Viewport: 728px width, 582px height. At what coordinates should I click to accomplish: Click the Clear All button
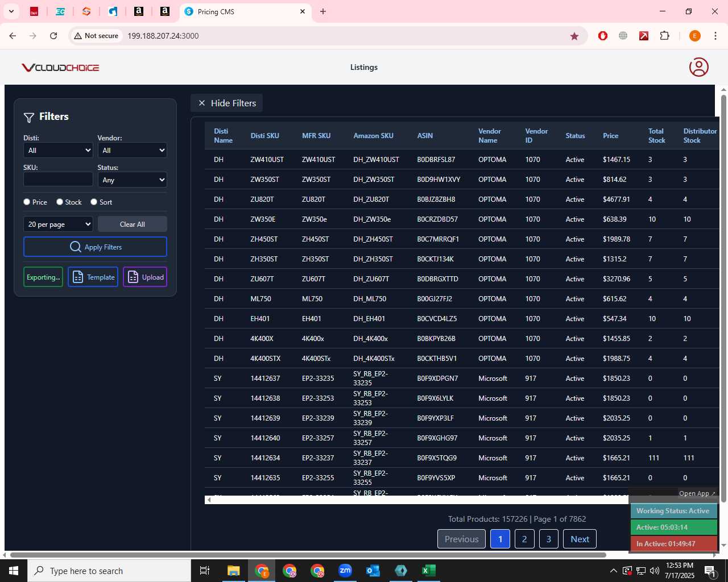point(132,224)
